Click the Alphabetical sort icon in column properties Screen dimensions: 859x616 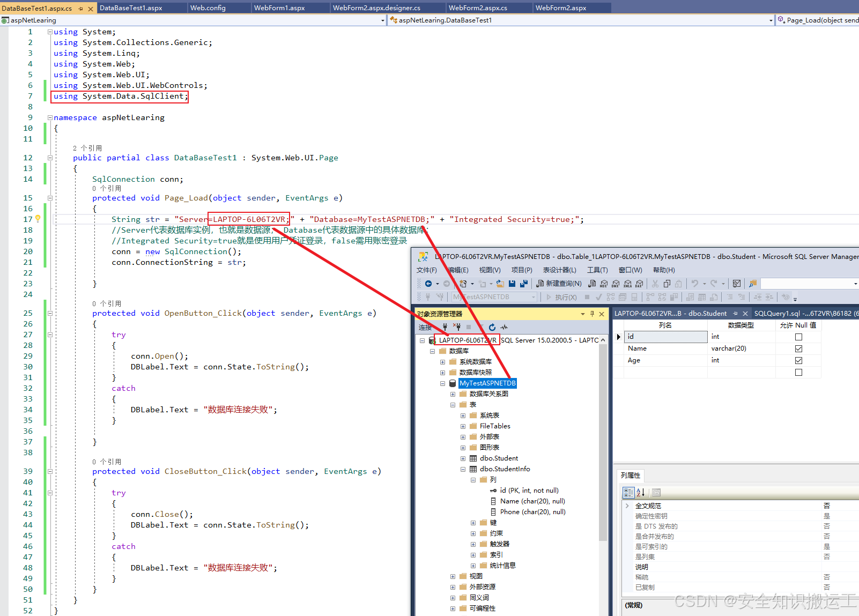tap(641, 492)
